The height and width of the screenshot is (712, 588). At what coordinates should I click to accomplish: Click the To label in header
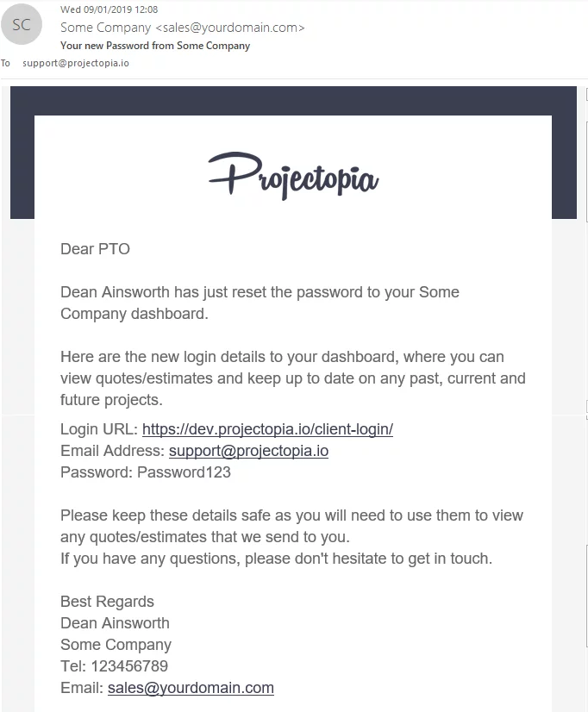click(x=5, y=63)
